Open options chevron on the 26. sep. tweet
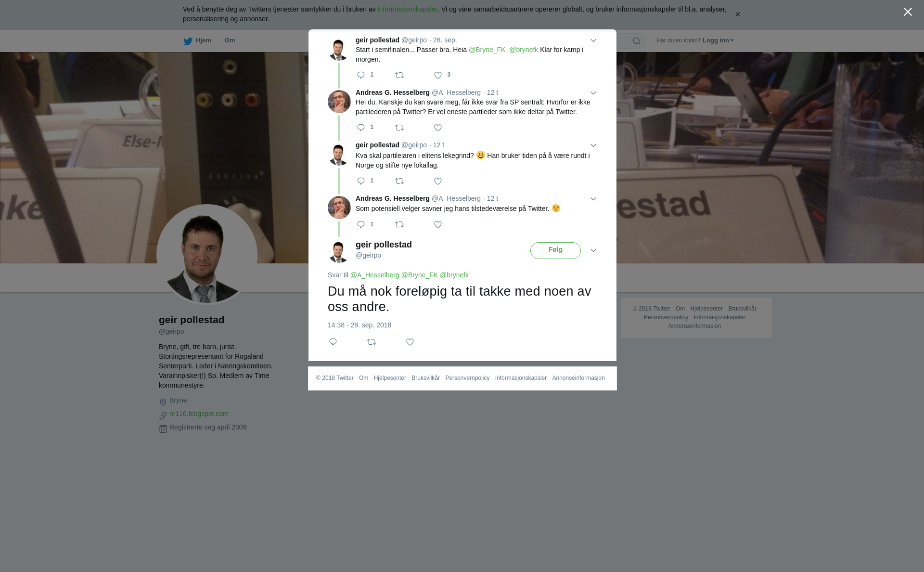Image resolution: width=924 pixels, height=572 pixels. [593, 40]
